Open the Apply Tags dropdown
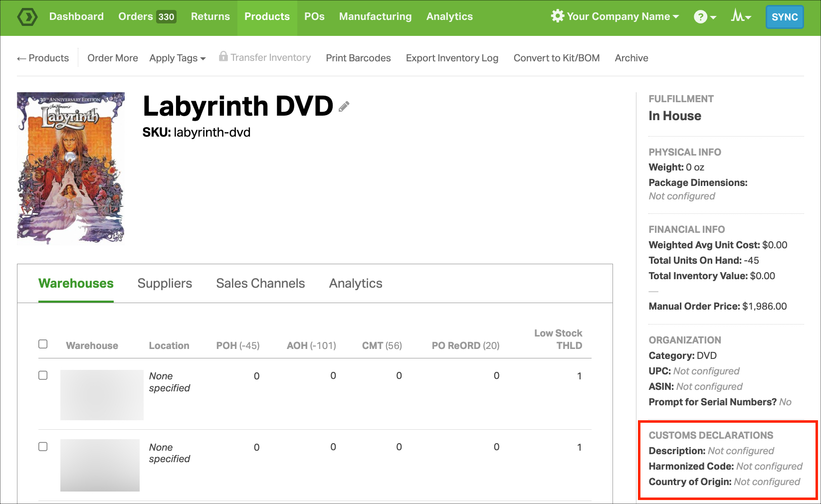This screenshot has height=504, width=821. 178,58
